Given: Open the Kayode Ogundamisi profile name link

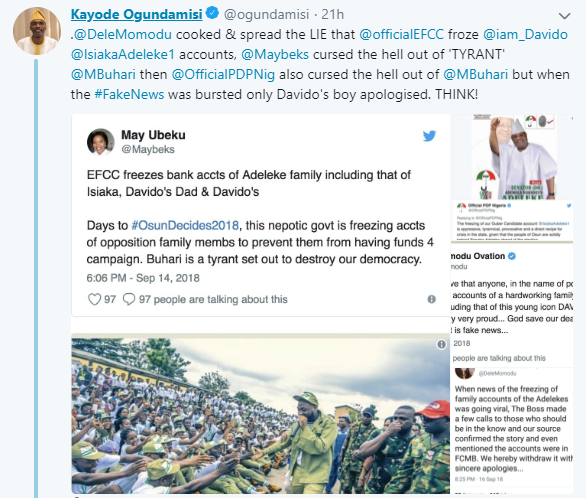Looking at the screenshot, I should pos(136,15).
